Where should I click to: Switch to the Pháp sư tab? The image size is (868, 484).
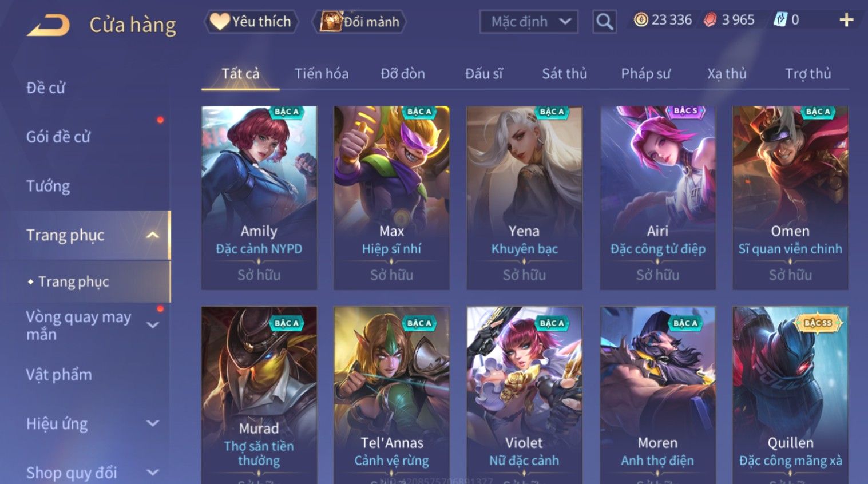(x=645, y=74)
